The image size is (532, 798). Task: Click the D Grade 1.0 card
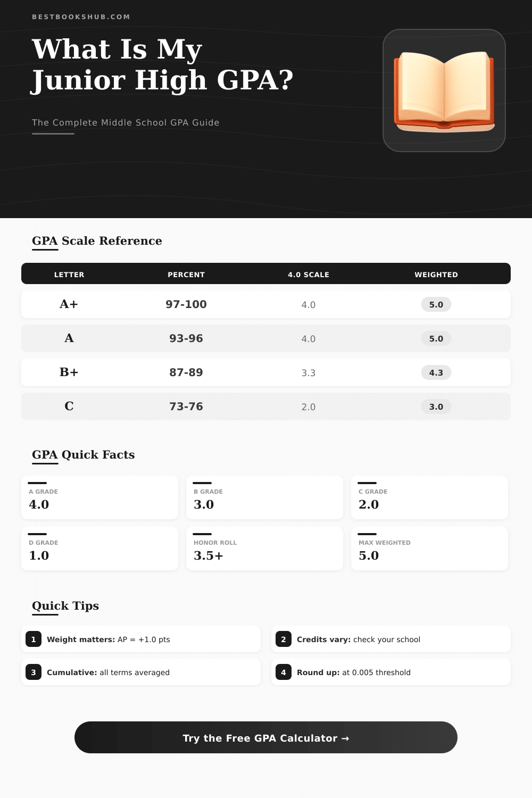pos(99,548)
